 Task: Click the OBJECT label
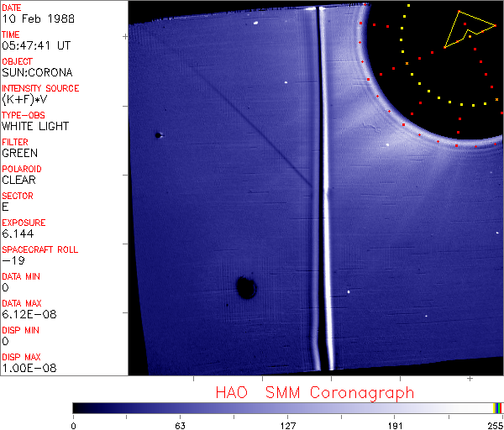(18, 61)
